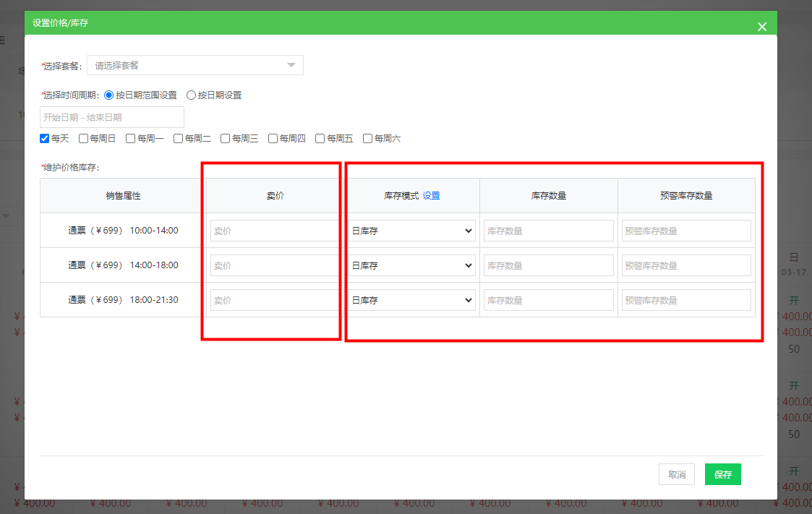Click 预警库存数量 field for 18:00-21:30 row
Screen dimensions: 812x514
pyautogui.click(x=686, y=300)
